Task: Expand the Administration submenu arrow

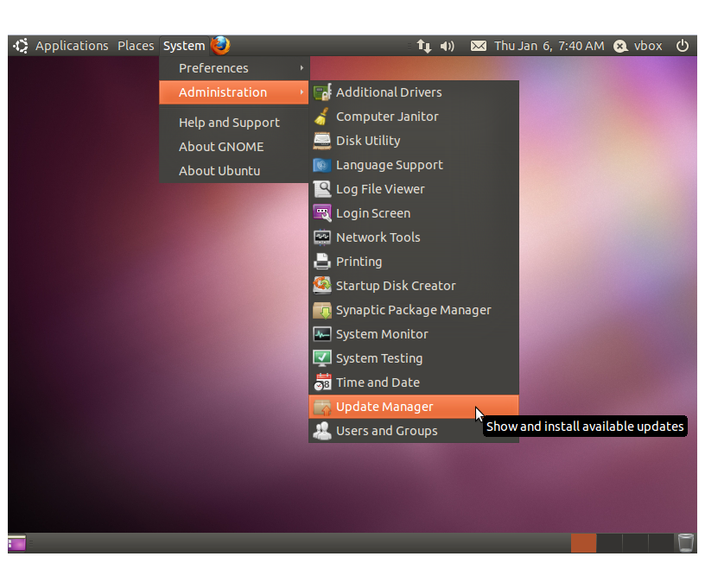Action: 302,92
